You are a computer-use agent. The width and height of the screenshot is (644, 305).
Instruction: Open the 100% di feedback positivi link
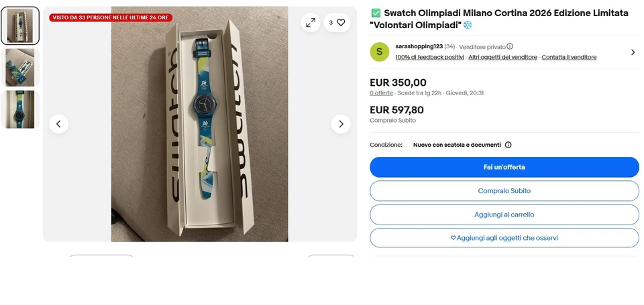click(x=429, y=58)
